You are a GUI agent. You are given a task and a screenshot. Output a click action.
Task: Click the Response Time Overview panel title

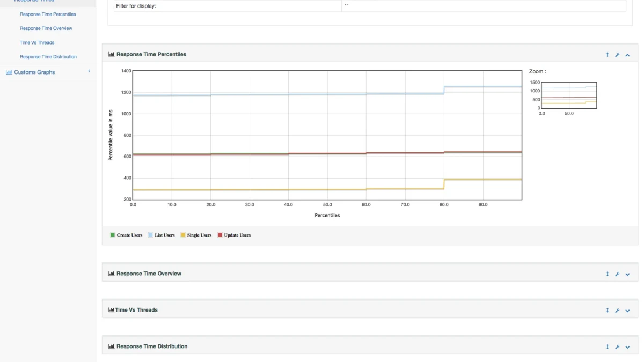(149, 274)
